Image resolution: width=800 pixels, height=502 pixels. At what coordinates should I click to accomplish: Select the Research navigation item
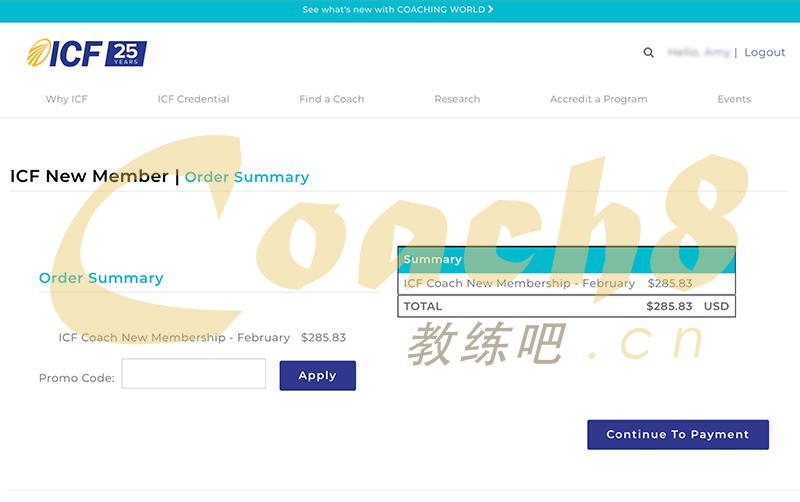[x=457, y=99]
